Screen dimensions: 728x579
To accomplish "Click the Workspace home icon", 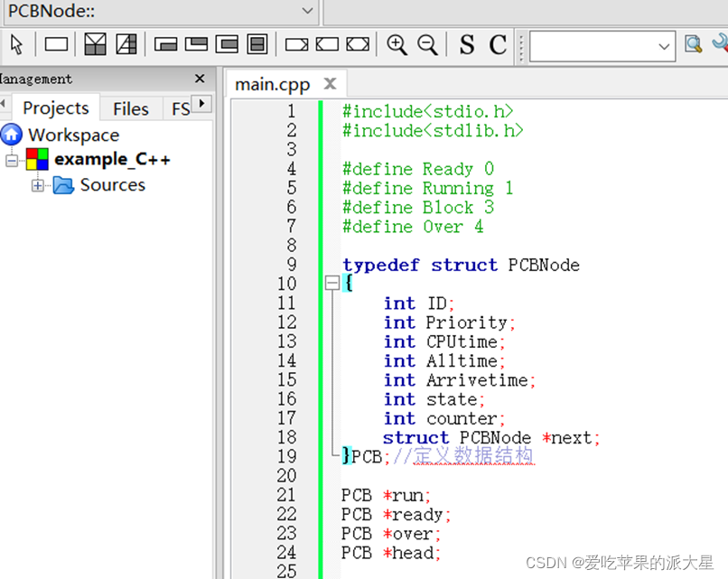I will [12, 135].
